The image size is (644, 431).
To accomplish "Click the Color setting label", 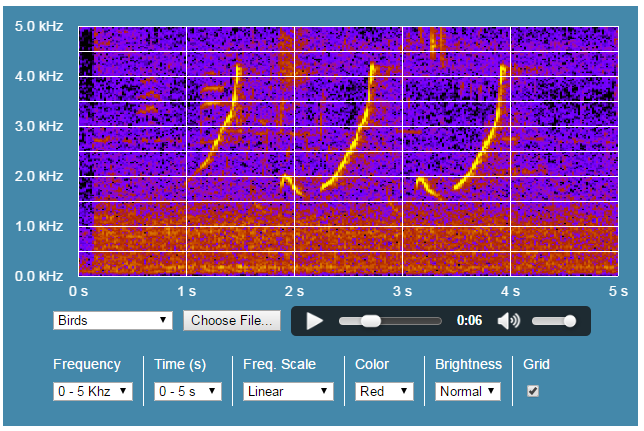I will pyautogui.click(x=372, y=364).
